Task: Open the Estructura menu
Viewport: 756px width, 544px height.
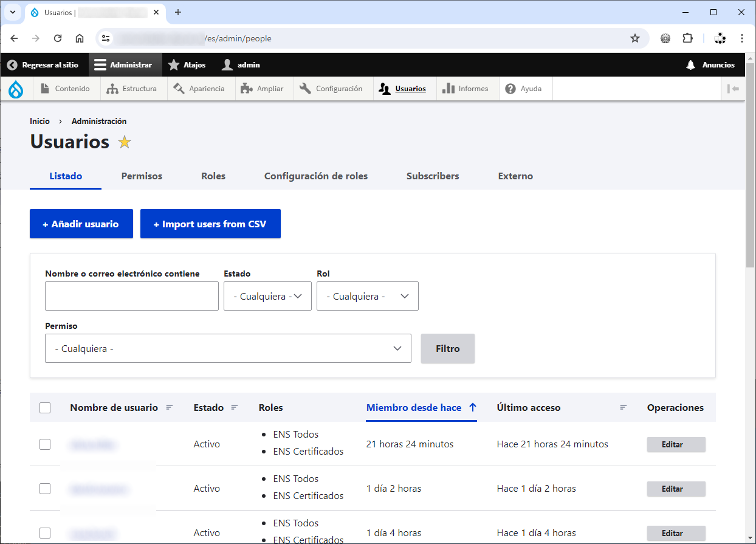Action: (133, 89)
